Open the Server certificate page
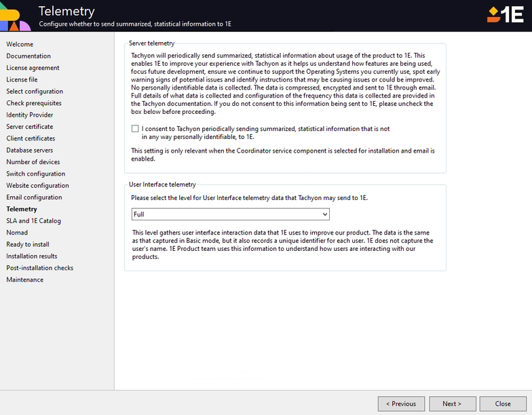 tap(30, 127)
